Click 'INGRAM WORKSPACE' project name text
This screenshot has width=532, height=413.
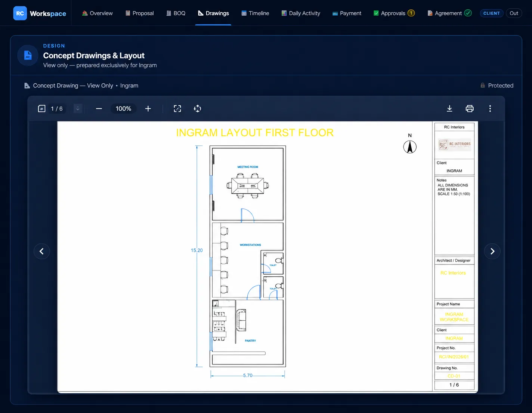coord(454,317)
